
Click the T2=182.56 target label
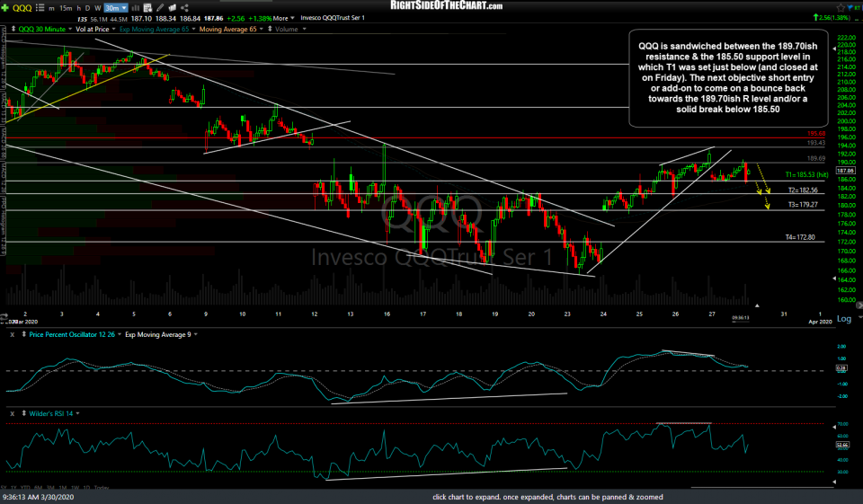pos(803,190)
